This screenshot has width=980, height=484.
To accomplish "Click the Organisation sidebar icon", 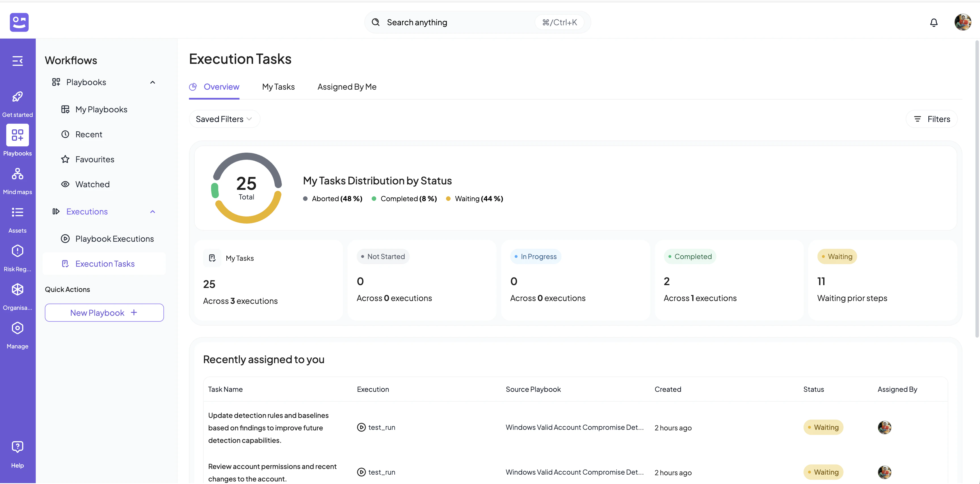I will coord(18,289).
